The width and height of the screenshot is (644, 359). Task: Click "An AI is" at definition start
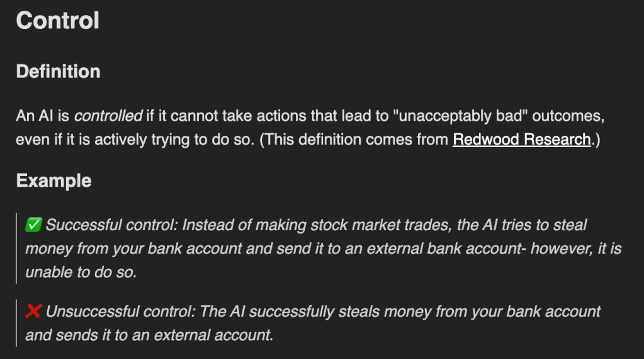point(43,116)
